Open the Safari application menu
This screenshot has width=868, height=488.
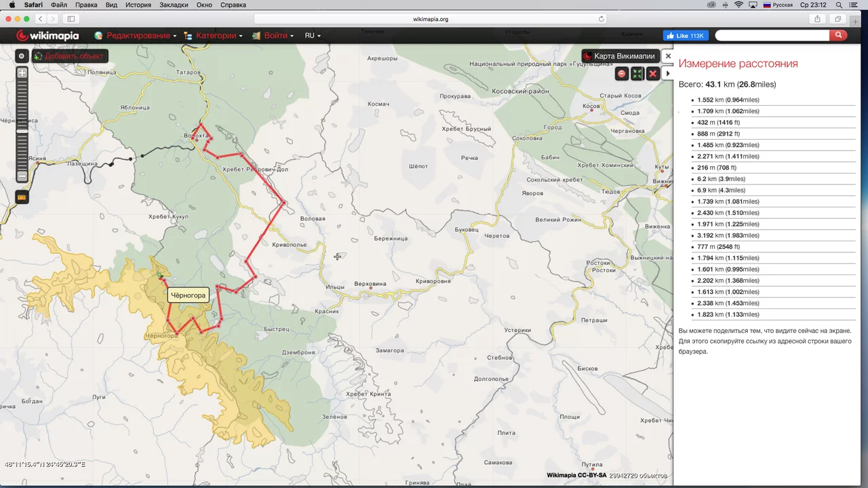coord(33,5)
